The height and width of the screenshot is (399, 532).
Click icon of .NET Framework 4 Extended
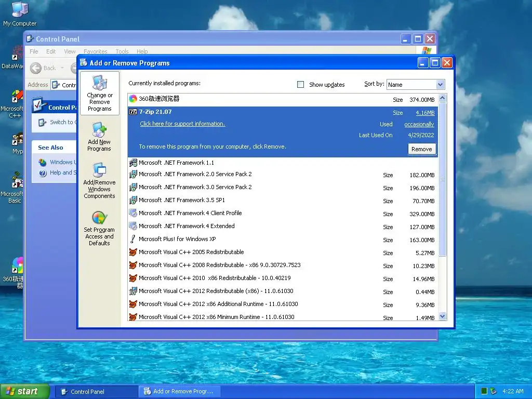click(x=133, y=226)
